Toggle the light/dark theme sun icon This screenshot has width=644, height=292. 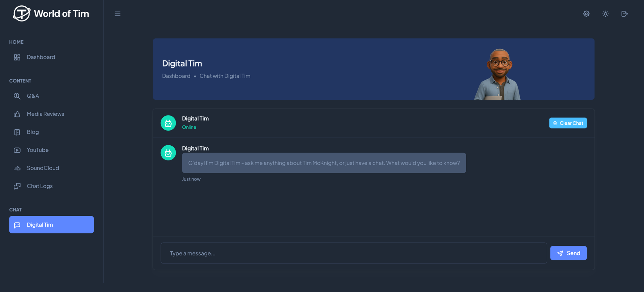(x=605, y=14)
